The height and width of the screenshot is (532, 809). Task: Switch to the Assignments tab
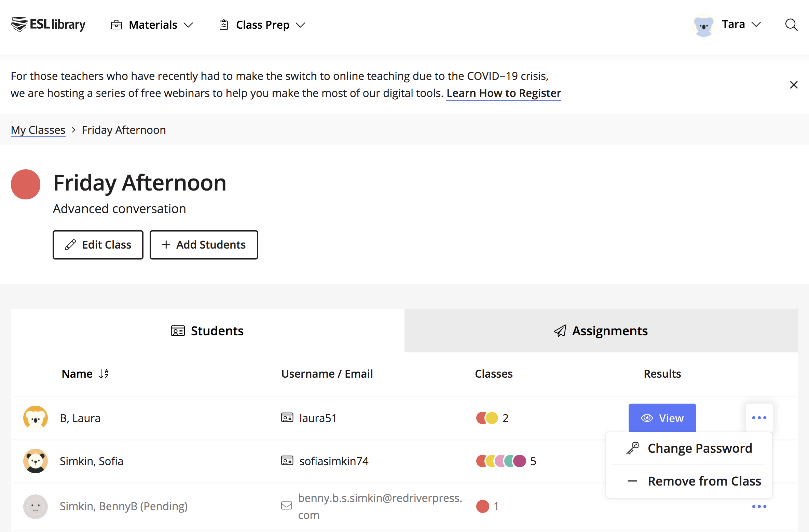[x=601, y=331]
